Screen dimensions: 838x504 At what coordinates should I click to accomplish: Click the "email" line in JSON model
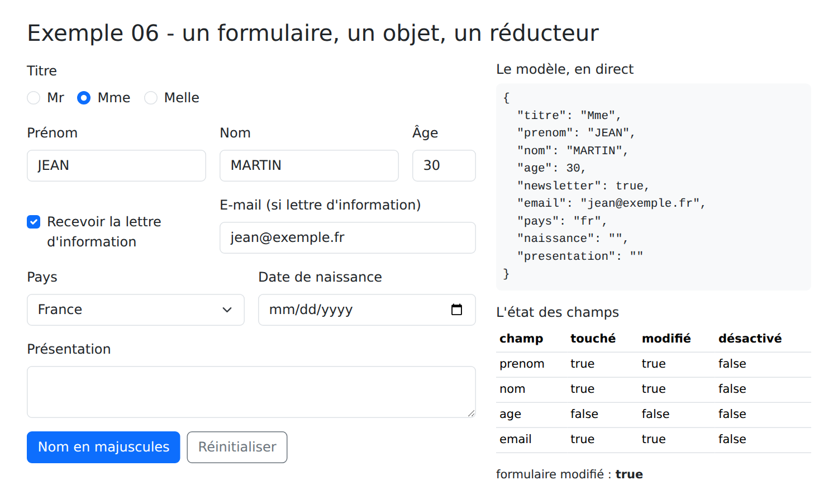(611, 203)
